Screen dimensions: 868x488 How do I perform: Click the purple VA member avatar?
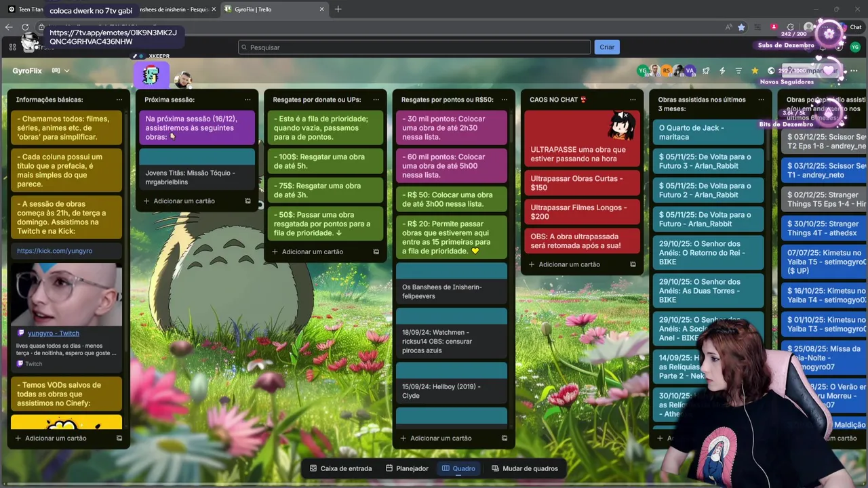[x=690, y=70]
